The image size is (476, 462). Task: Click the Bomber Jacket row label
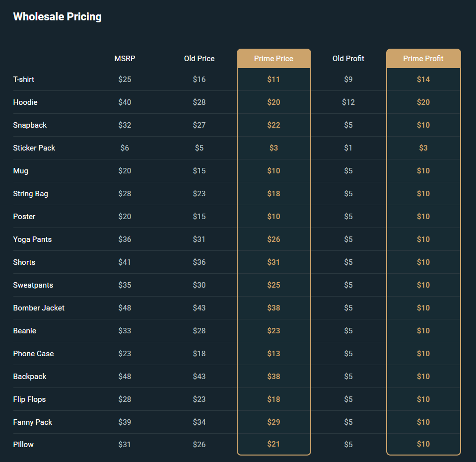click(39, 308)
